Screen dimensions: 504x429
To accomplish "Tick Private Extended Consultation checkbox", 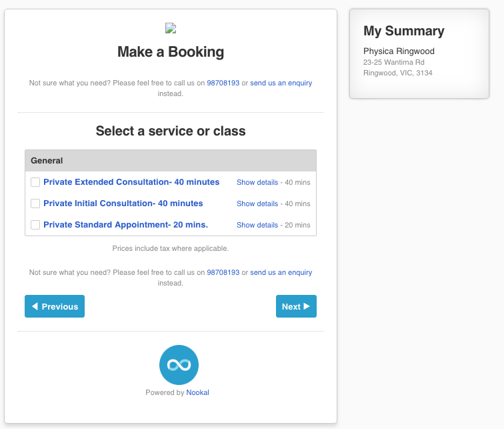I will pos(35,182).
